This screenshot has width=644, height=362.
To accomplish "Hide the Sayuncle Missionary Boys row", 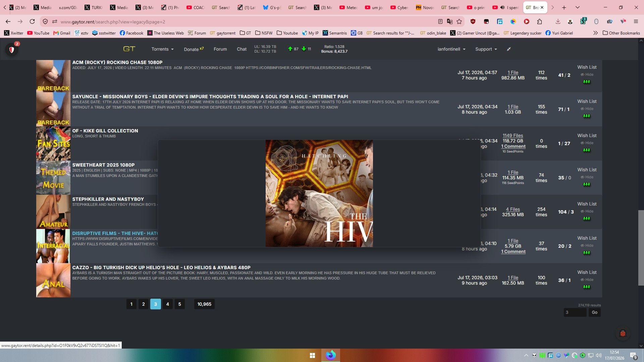I will (x=587, y=109).
